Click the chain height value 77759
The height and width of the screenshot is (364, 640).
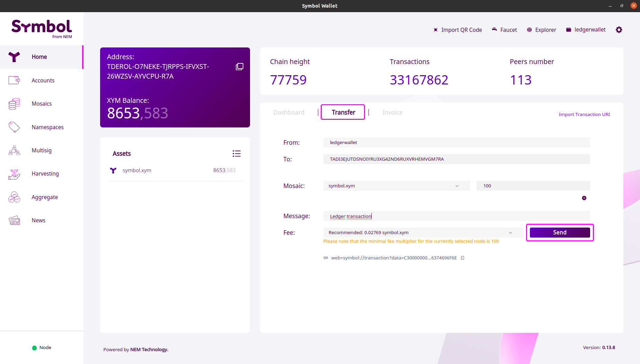288,80
